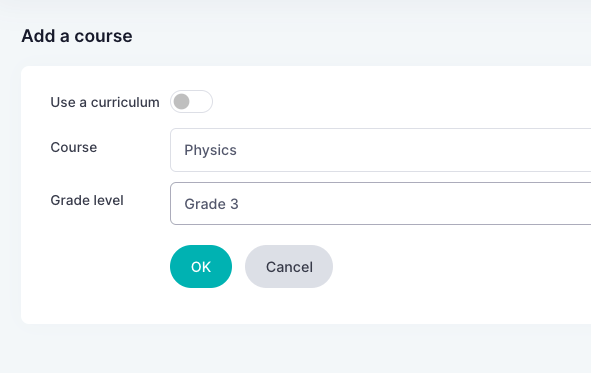Click the Cancel button
The width and height of the screenshot is (591, 373).
289,266
